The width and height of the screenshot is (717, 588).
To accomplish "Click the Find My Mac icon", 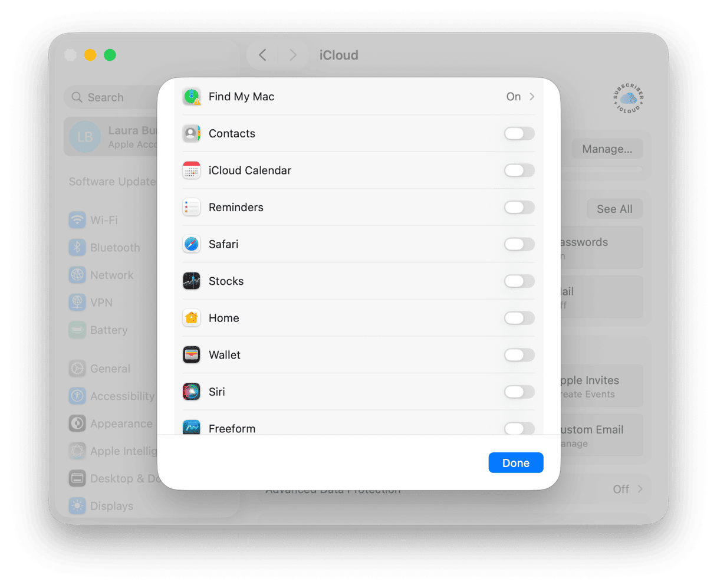I will [192, 97].
